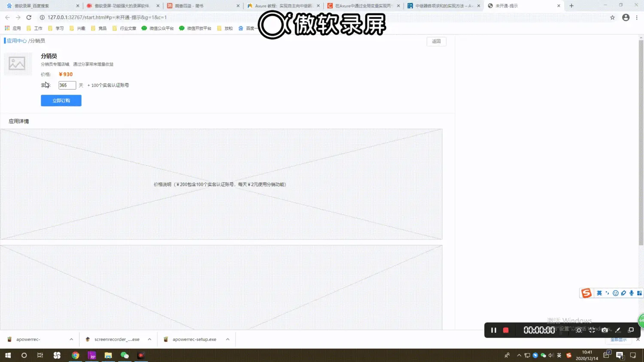This screenshot has height=362, width=644.
Task: Open the annotation pen tool on recorder toolbar
Action: [x=618, y=330]
